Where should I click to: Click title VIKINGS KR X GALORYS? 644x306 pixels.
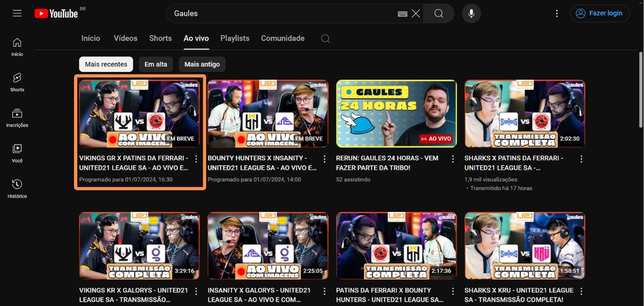[x=134, y=295]
